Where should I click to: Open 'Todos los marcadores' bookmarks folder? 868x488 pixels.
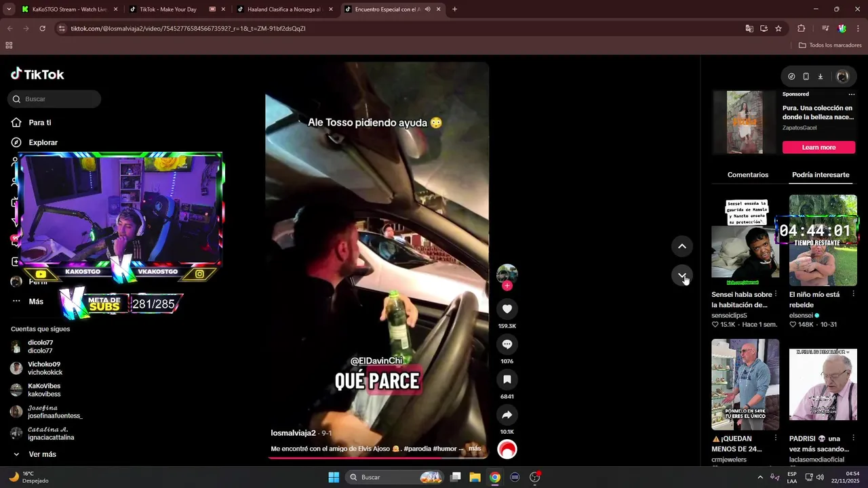click(830, 45)
